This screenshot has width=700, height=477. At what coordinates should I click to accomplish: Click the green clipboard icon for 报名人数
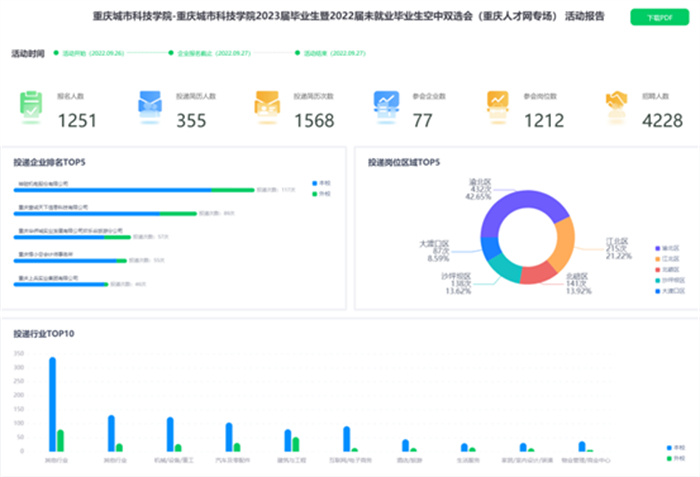click(31, 103)
